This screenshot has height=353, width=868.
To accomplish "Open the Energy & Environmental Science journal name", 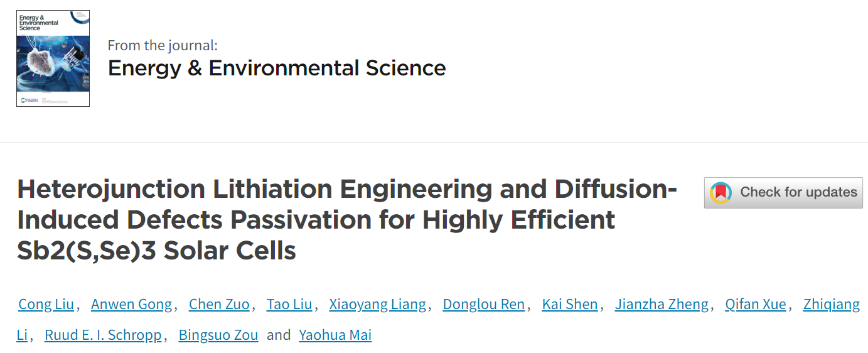I will tap(277, 68).
